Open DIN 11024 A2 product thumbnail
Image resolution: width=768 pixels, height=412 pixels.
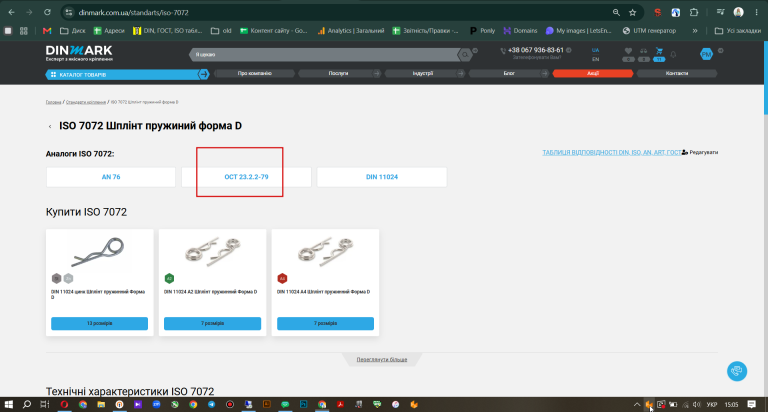pos(212,251)
